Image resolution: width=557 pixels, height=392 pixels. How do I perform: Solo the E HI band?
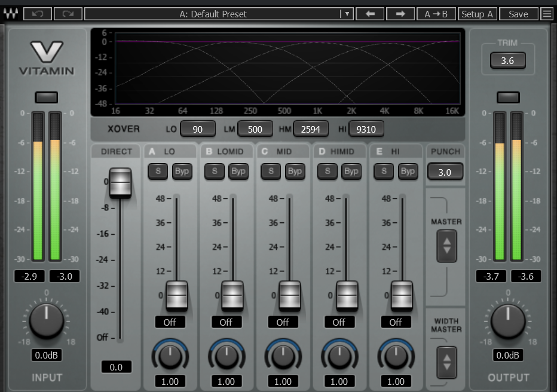click(x=384, y=171)
